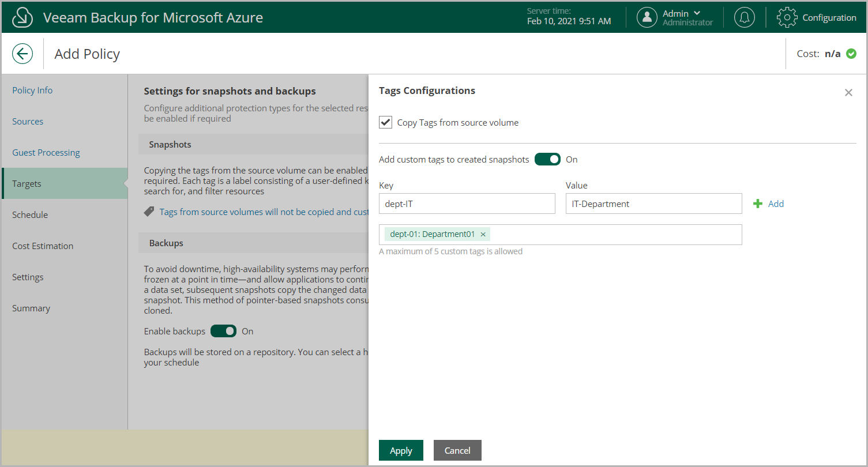
Task: Click the Snapshots section header
Action: 254,144
